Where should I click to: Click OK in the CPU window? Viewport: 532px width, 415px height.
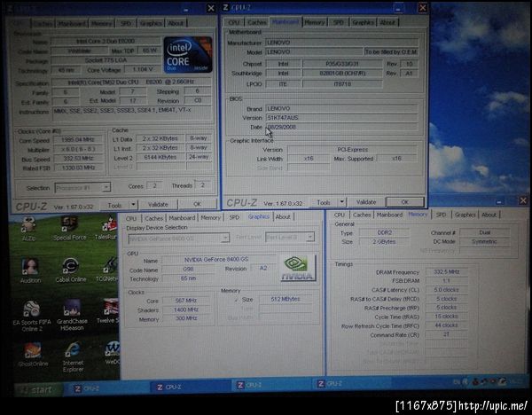(197, 204)
